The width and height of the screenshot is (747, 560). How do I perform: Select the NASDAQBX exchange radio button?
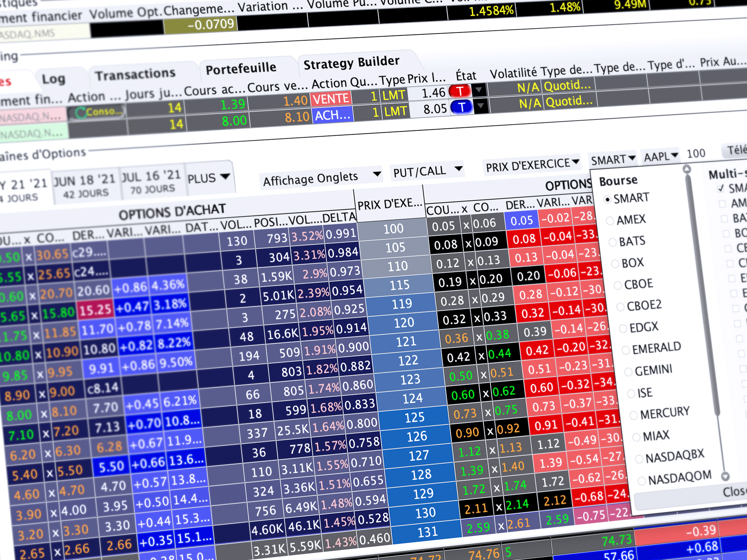point(639,459)
